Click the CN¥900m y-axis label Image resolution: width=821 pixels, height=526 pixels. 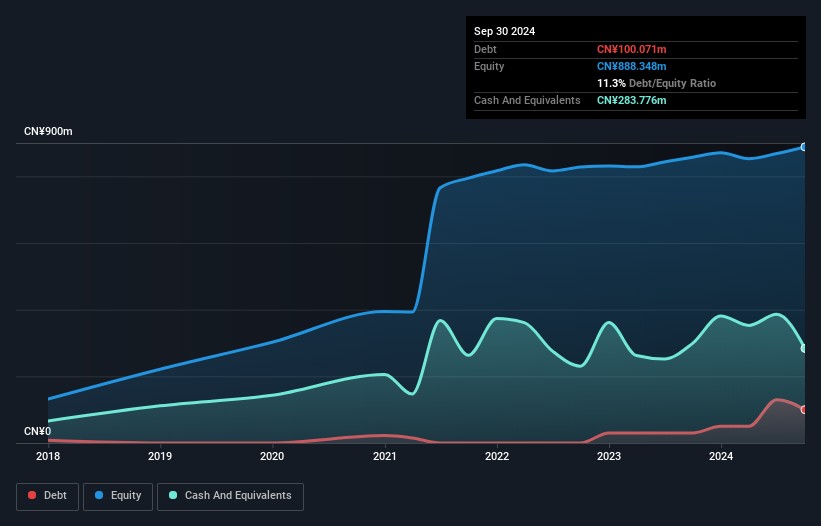point(48,132)
